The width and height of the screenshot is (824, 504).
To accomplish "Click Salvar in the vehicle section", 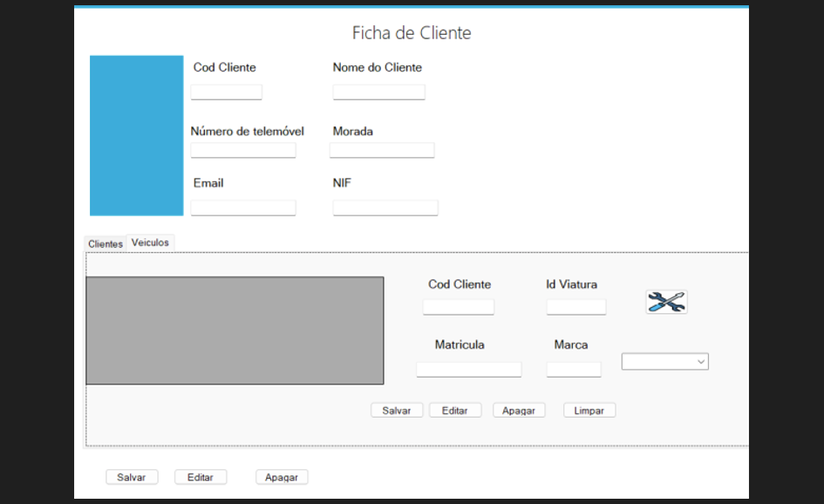I will 397,410.
